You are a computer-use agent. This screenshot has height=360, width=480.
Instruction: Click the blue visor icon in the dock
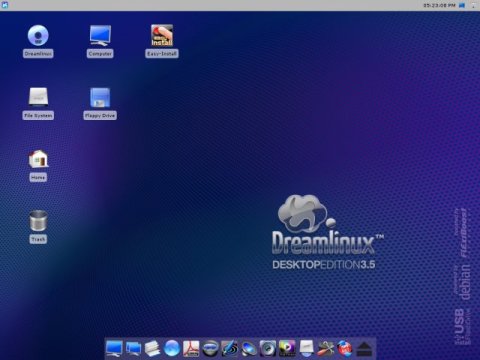tap(210, 349)
